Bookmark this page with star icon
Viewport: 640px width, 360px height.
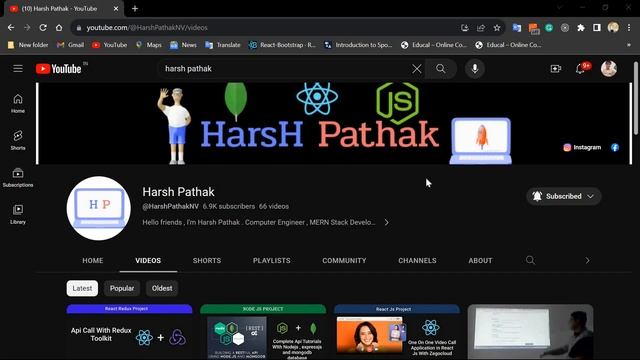(x=497, y=28)
